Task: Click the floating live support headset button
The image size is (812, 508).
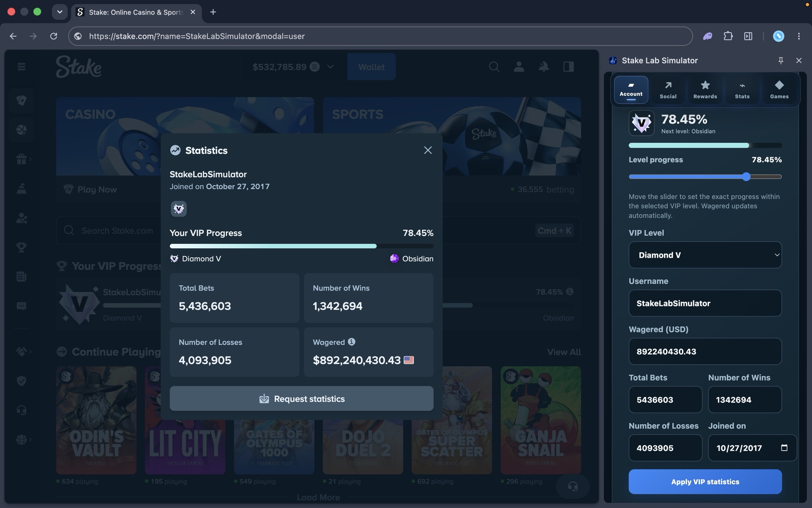Action: 572,486
